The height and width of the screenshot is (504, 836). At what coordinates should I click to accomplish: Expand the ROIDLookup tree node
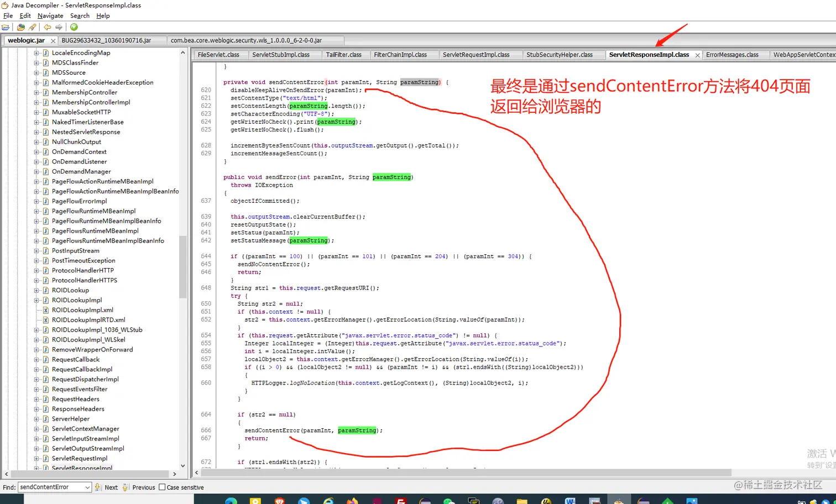pos(36,291)
